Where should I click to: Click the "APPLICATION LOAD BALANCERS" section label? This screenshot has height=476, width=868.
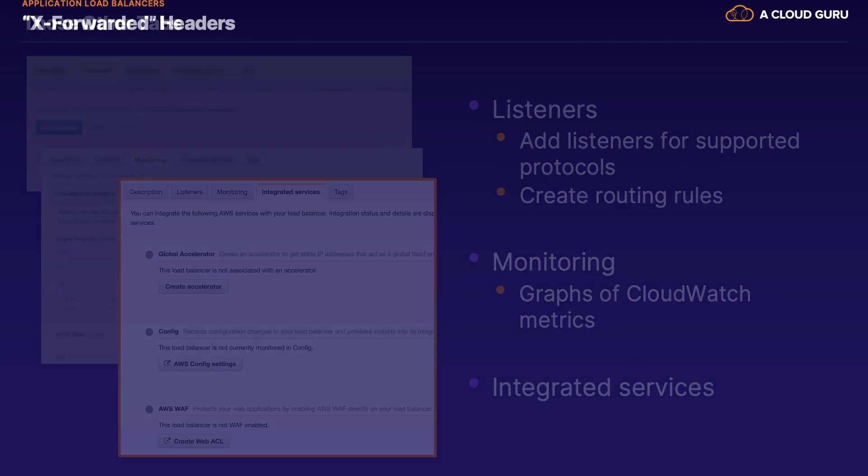pos(94,4)
